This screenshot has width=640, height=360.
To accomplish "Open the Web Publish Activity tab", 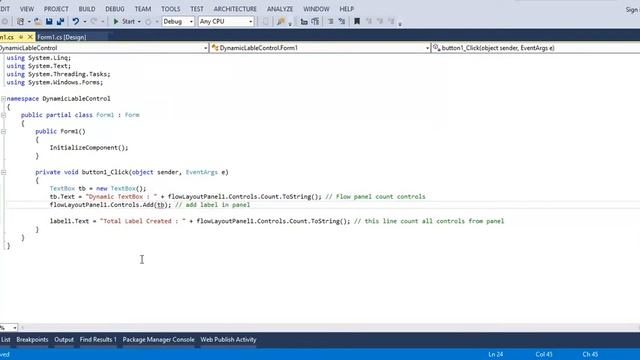I will (228, 340).
